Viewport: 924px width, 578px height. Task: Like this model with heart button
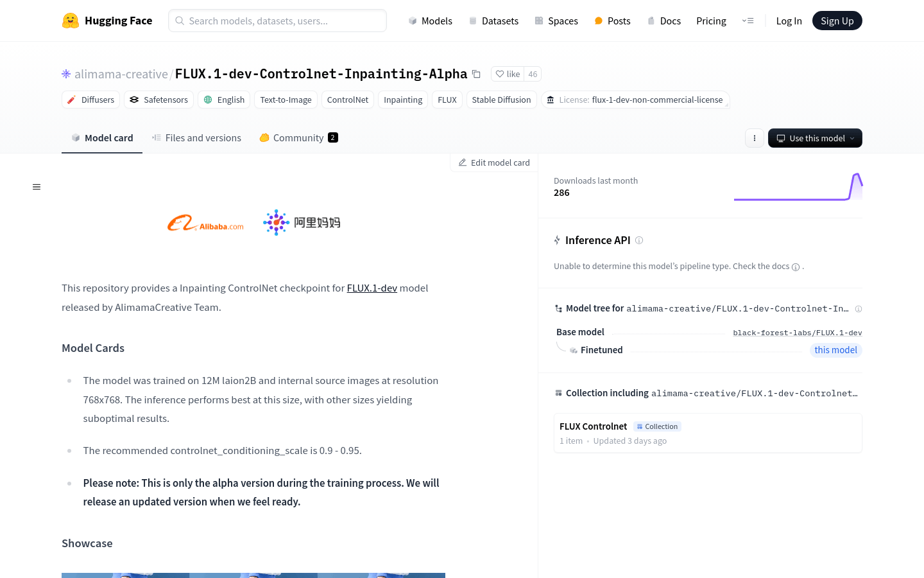pyautogui.click(x=508, y=74)
